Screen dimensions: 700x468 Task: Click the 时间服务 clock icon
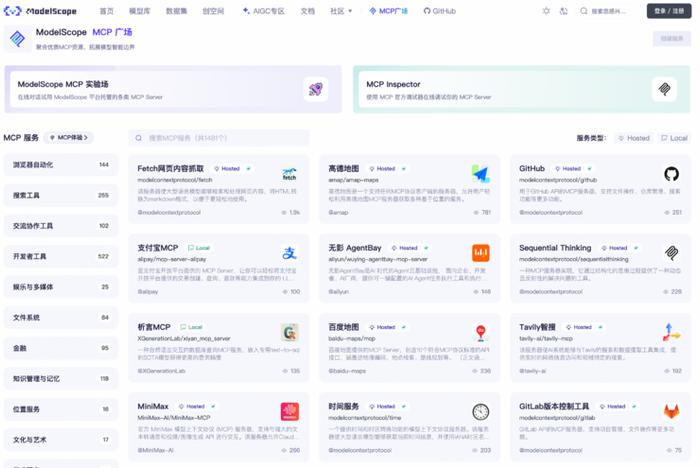tap(481, 412)
